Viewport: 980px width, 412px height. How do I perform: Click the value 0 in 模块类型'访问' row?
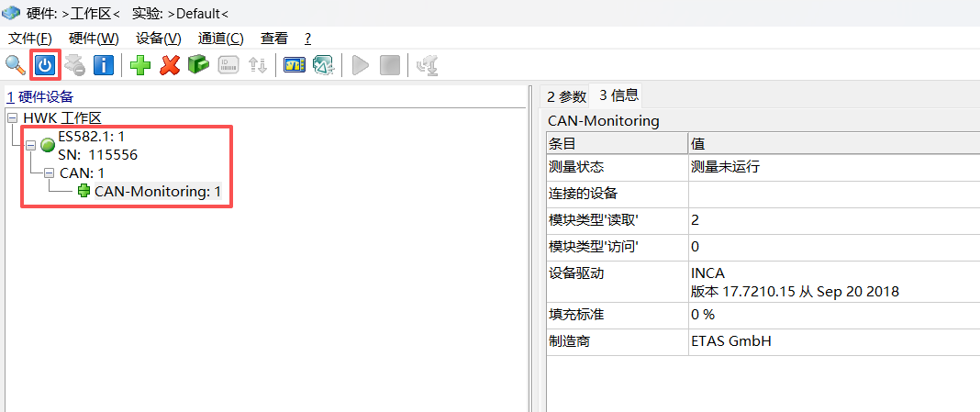click(695, 246)
